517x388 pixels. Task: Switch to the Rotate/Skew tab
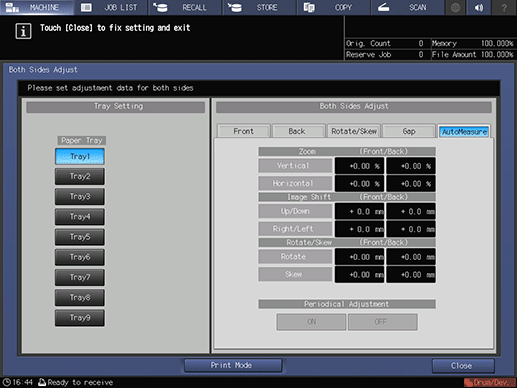354,131
